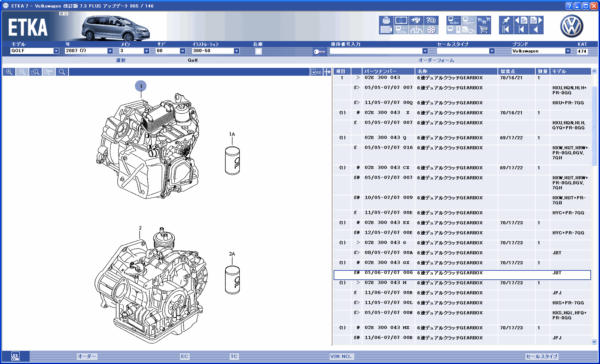Click the 名称 column header
The image size is (600, 364).
click(x=456, y=71)
